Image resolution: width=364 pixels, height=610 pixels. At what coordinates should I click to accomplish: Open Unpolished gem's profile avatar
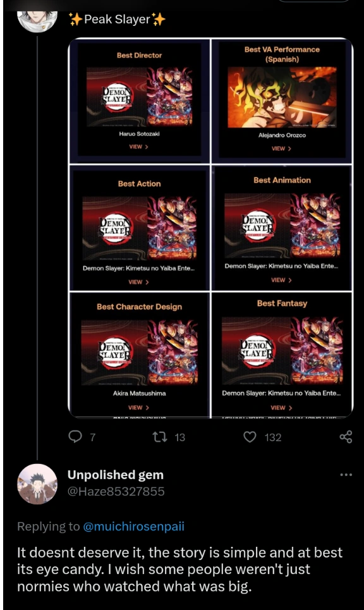pyautogui.click(x=37, y=484)
